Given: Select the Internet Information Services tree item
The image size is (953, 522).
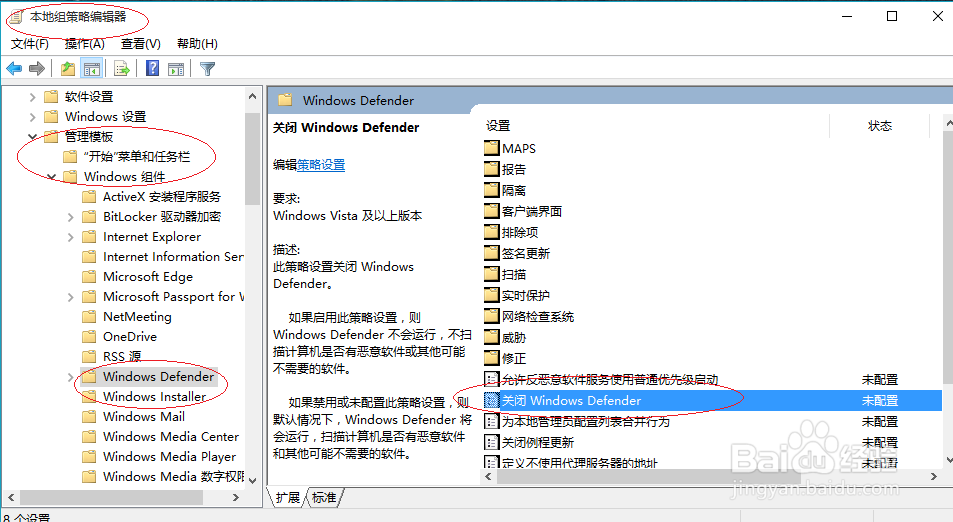Looking at the screenshot, I should [173, 257].
